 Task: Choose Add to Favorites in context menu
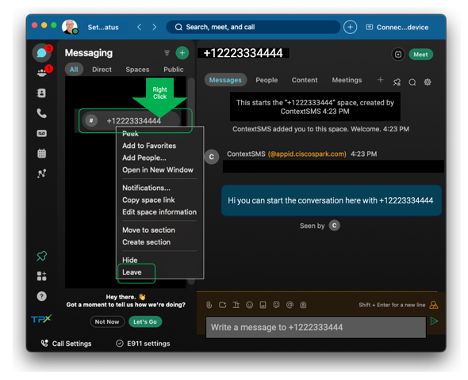(x=149, y=146)
